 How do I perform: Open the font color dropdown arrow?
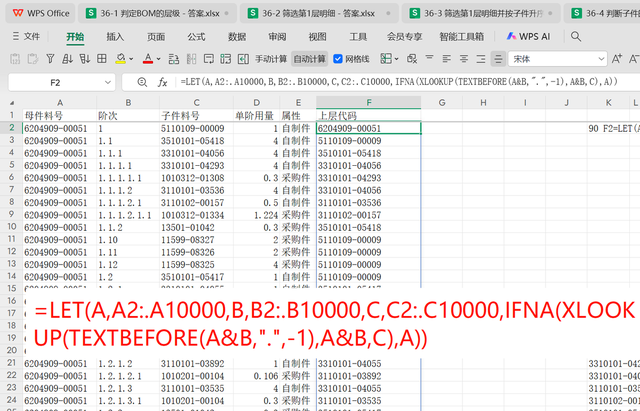click(158, 59)
